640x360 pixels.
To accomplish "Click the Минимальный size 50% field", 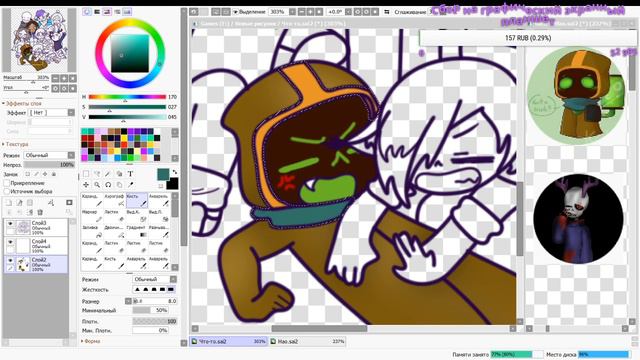I will click(150, 310).
